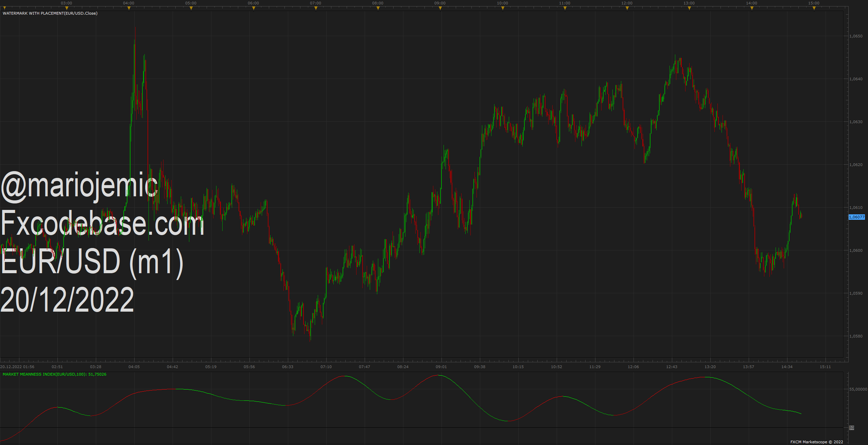Select the orange marker under 05:00

(191, 8)
